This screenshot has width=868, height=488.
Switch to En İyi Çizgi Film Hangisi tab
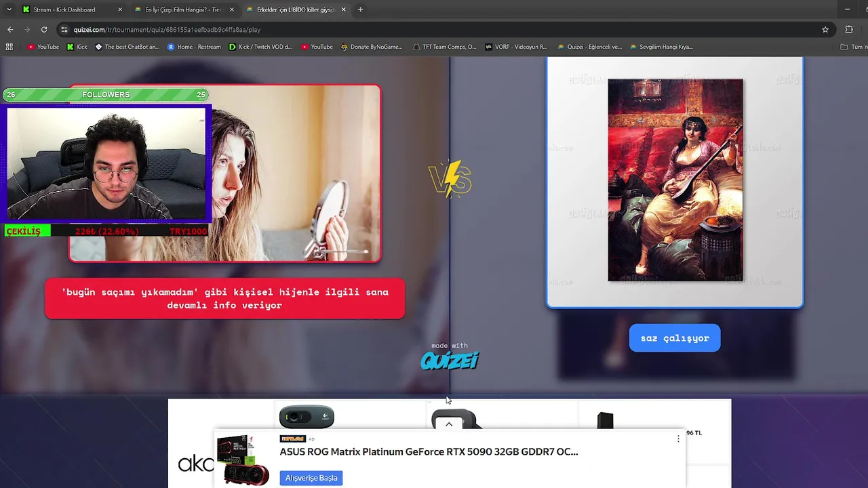183,9
